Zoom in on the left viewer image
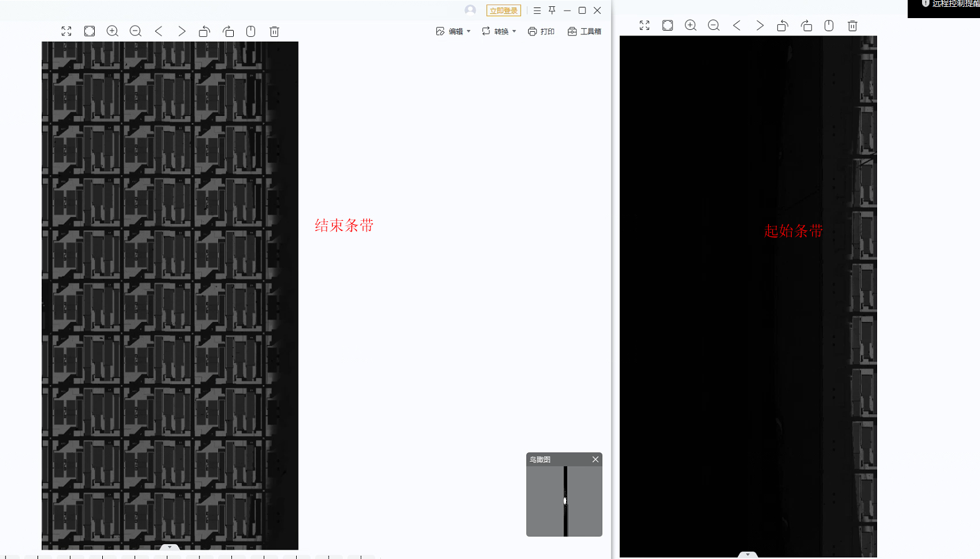Image resolution: width=980 pixels, height=559 pixels. tap(113, 31)
